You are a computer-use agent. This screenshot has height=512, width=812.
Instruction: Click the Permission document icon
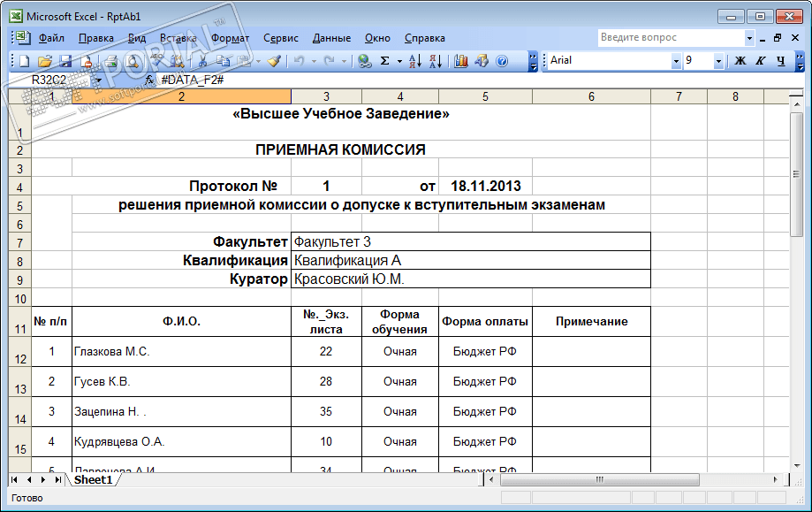pyautogui.click(x=87, y=61)
